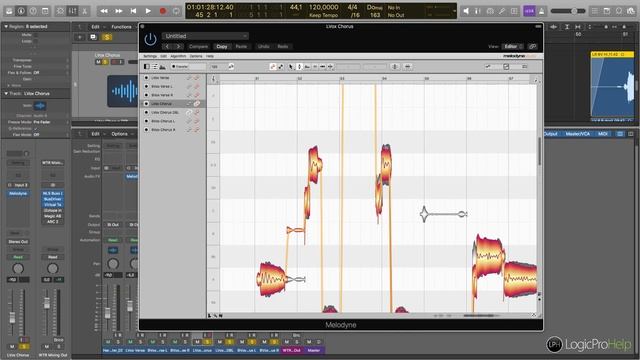Open Quick Help button in Logic toolbar

pos(33,11)
